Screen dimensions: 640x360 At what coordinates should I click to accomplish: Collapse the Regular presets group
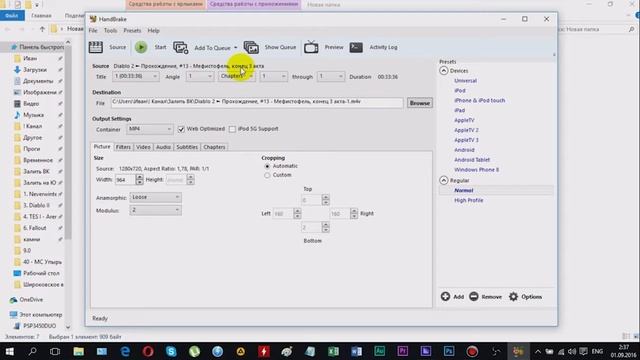pos(444,180)
